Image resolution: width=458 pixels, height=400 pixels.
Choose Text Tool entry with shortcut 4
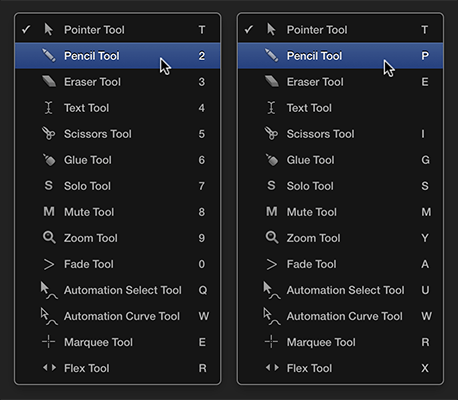118,108
